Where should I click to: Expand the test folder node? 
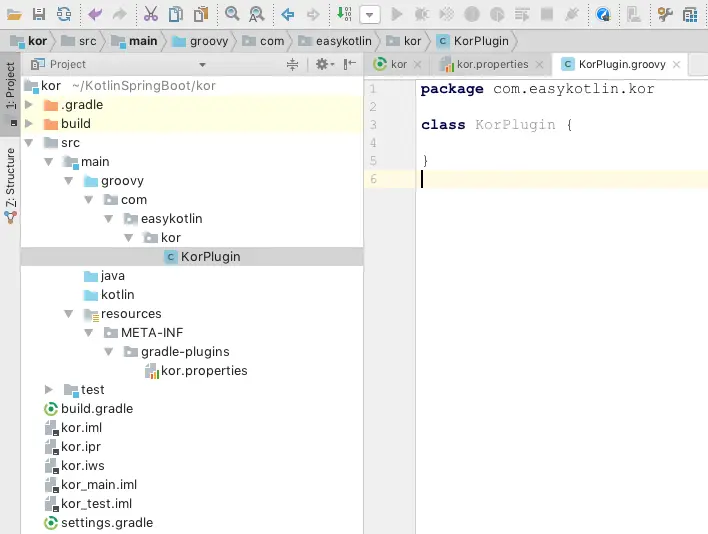pos(49,390)
